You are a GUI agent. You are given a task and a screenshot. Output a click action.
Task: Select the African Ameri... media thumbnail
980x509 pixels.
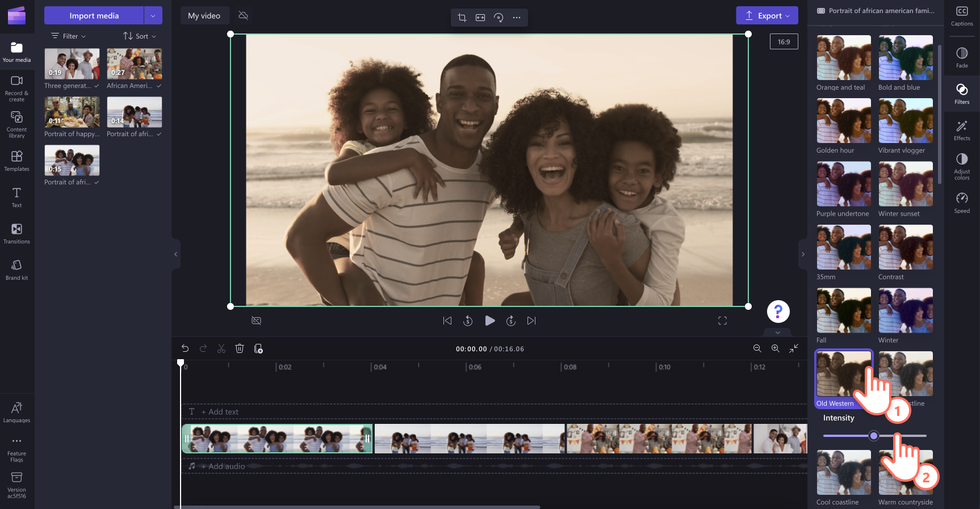coord(135,64)
